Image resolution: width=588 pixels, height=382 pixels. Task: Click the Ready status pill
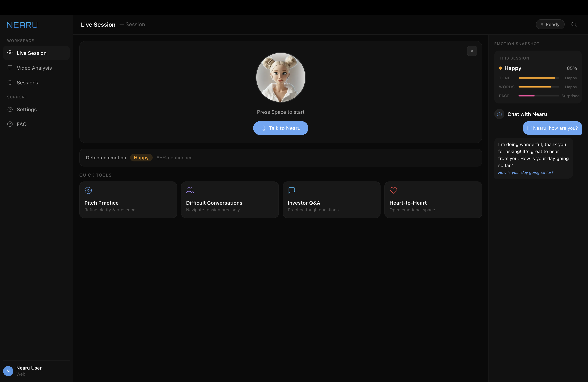(550, 24)
